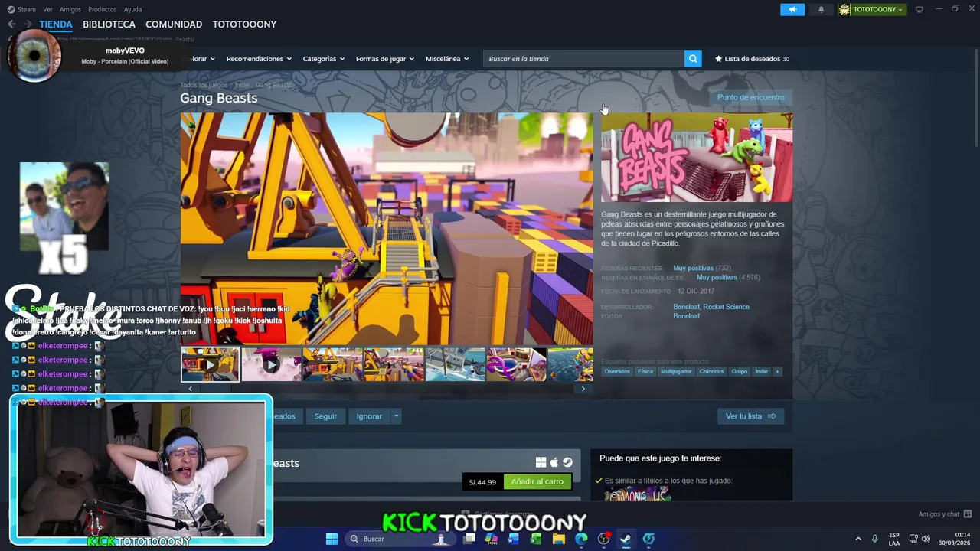Image resolution: width=980 pixels, height=551 pixels.
Task: Click the store search magnifier button
Action: coord(693,59)
